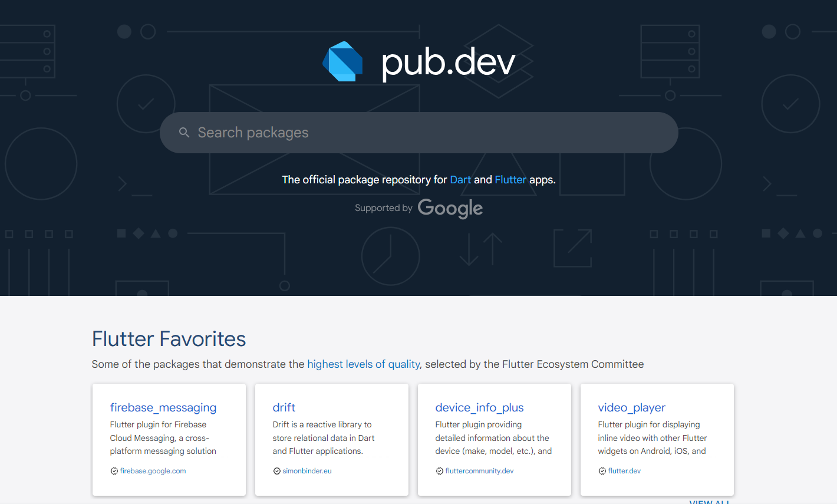
Task: Open the video_player package
Action: tap(631, 407)
